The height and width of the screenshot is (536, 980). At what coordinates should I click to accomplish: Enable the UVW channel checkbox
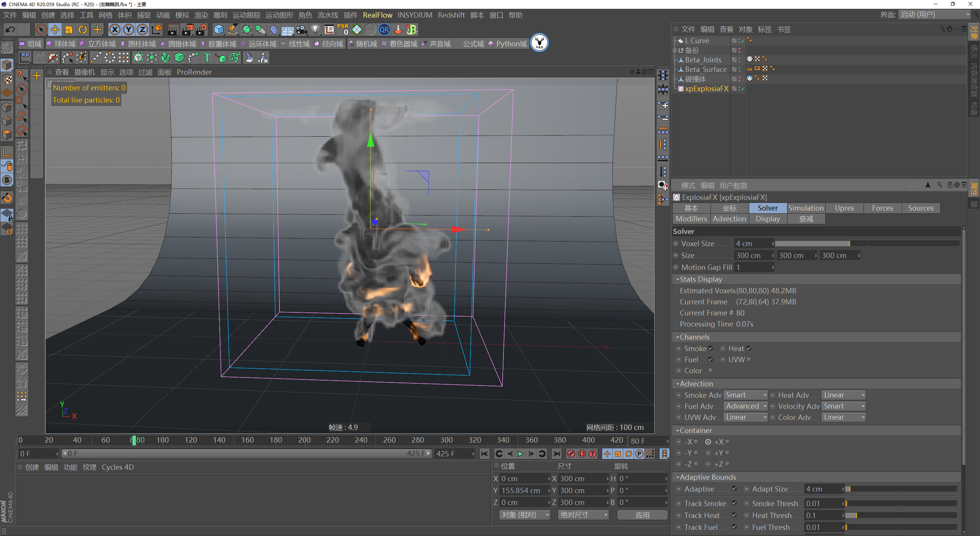pyautogui.click(x=749, y=360)
